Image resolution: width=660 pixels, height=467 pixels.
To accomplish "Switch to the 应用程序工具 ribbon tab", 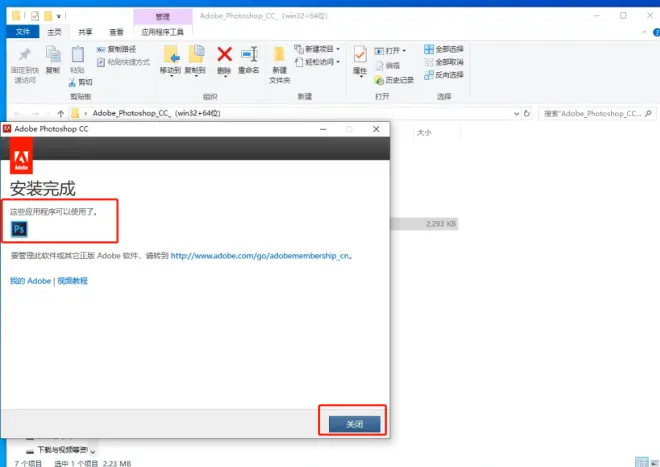I will 162,32.
